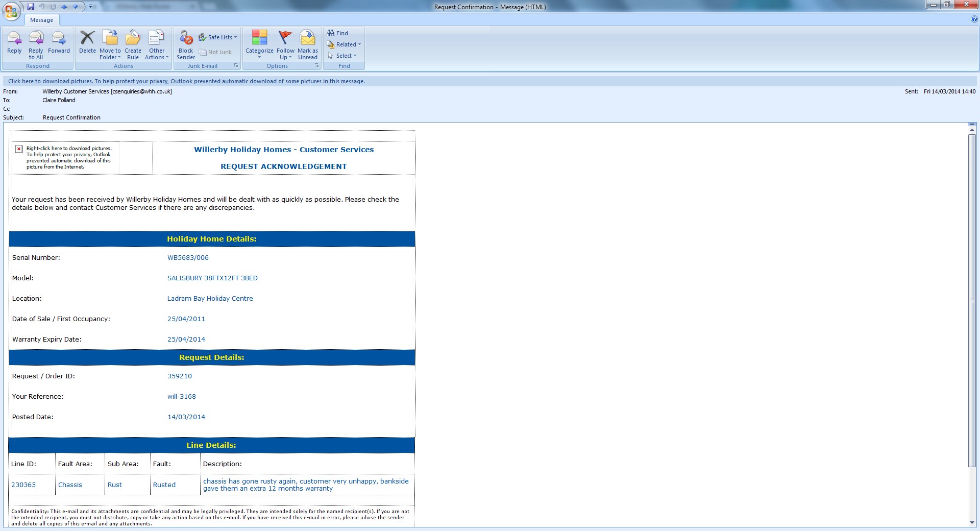Image resolution: width=980 pixels, height=531 pixels.
Task: Click the vertical scrollbar thumb of message body
Action: coord(972,300)
